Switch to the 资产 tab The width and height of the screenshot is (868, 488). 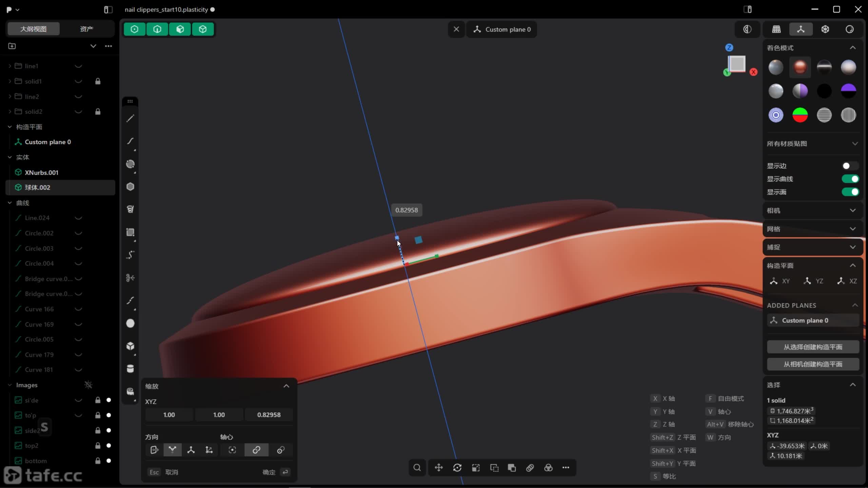[x=86, y=29]
